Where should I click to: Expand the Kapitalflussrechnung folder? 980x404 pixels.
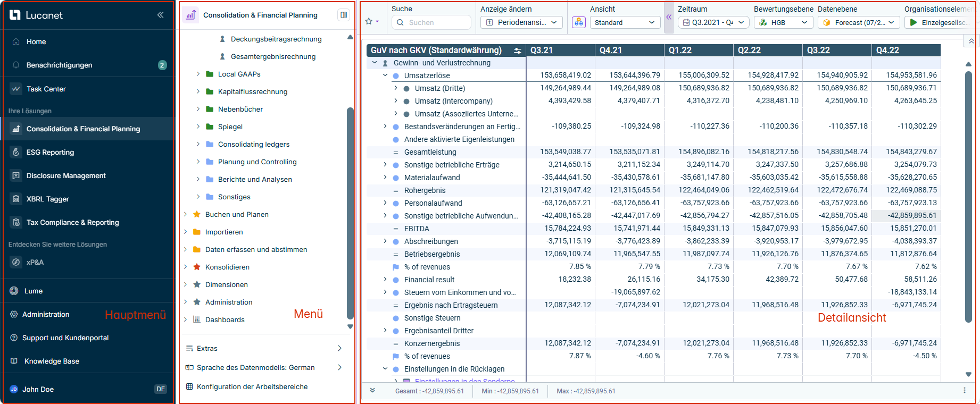tap(198, 91)
